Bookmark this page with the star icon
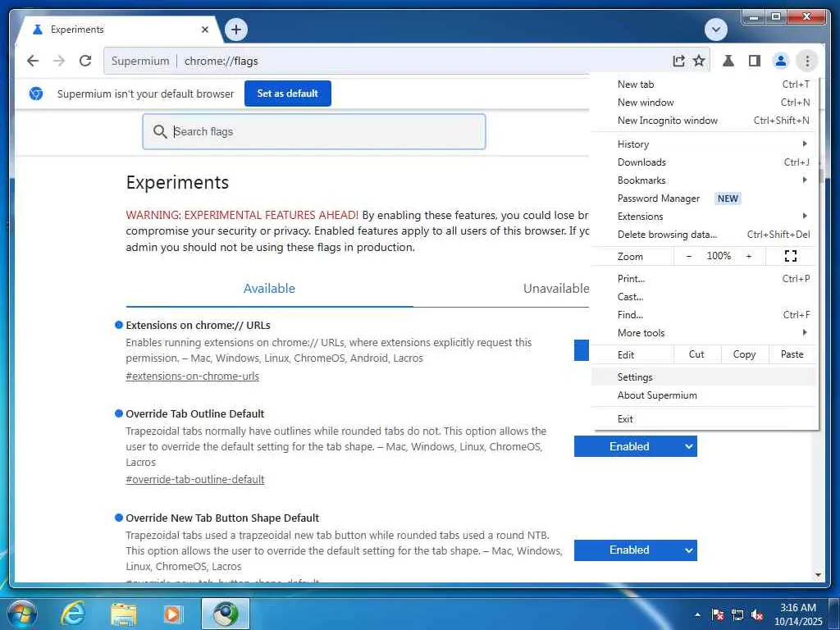 tap(699, 61)
